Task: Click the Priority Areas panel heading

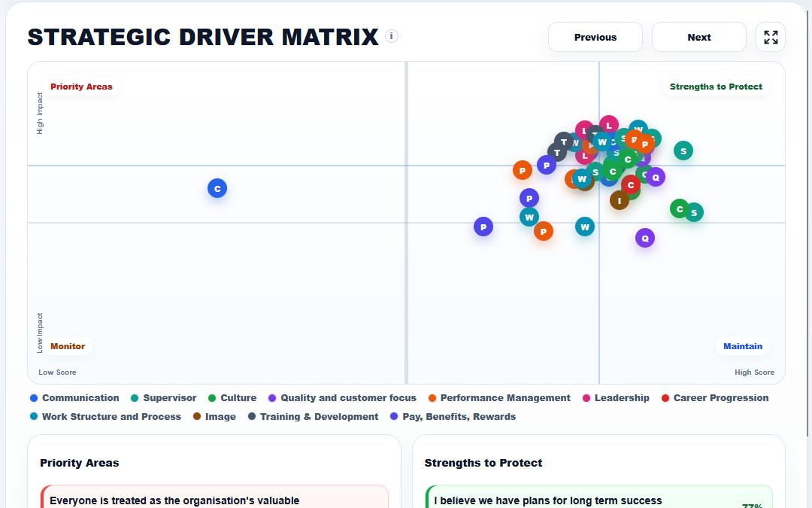Action: pyautogui.click(x=79, y=463)
